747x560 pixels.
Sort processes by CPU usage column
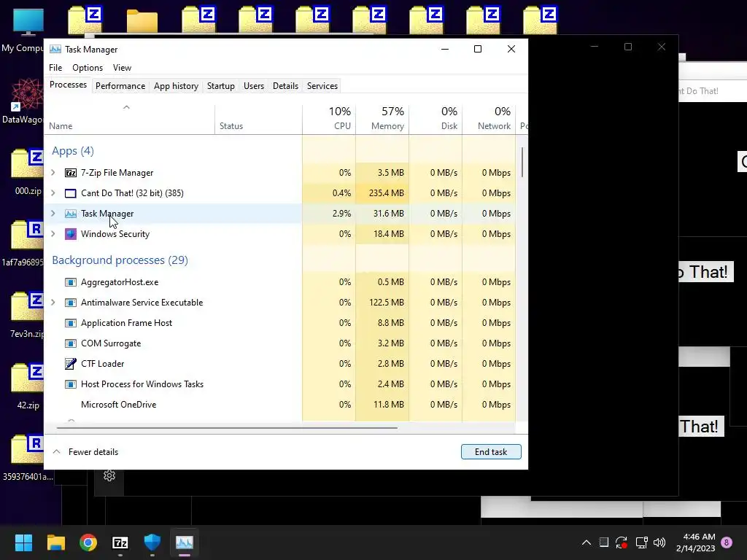(x=329, y=120)
